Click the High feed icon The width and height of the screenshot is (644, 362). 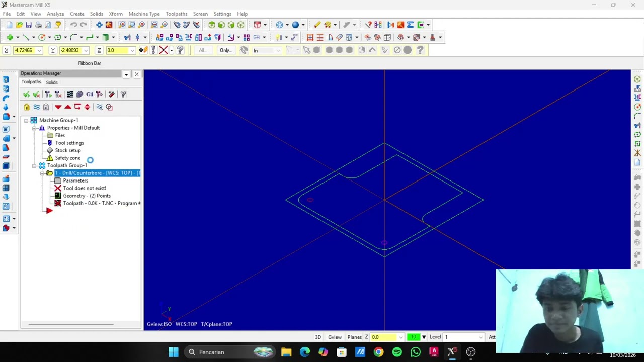pyautogui.click(x=99, y=94)
